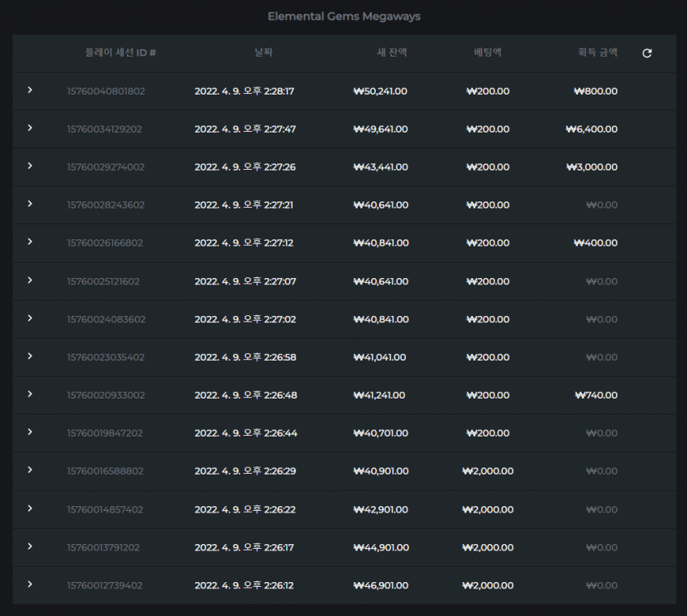This screenshot has height=616, width=687.
Task: Click the '새 잔액' column header
Action: click(x=392, y=53)
